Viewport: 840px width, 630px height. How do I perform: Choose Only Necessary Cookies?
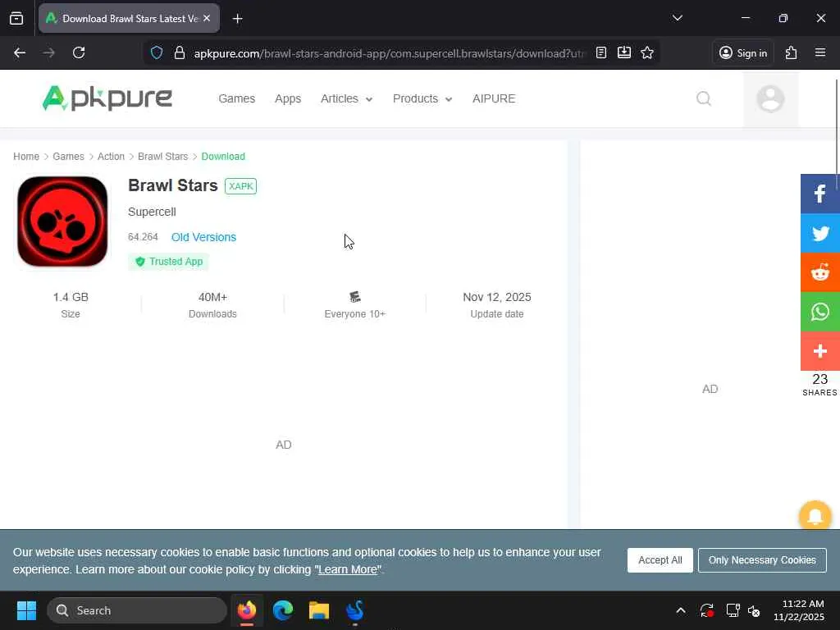[762, 559]
